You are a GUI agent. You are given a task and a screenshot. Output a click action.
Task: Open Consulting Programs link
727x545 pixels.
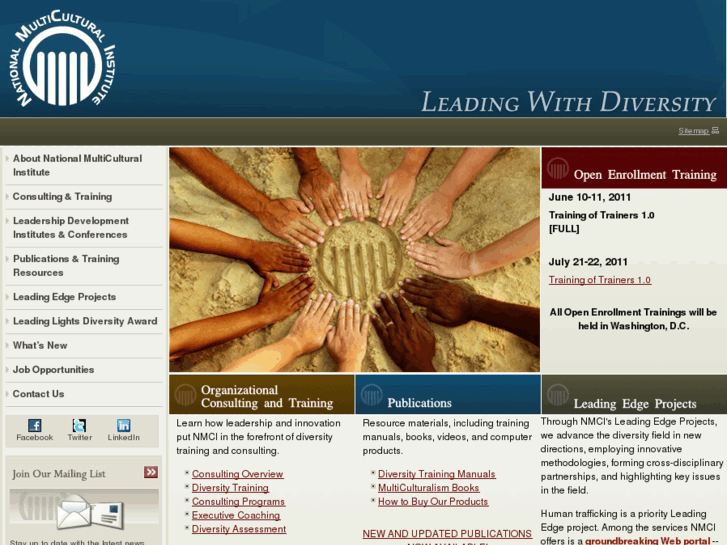(x=238, y=501)
